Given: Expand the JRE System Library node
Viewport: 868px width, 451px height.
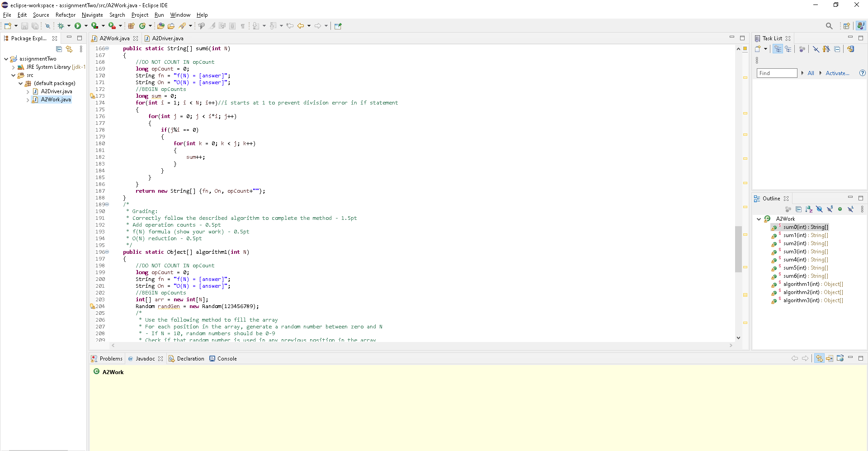Looking at the screenshot, I should (13, 67).
